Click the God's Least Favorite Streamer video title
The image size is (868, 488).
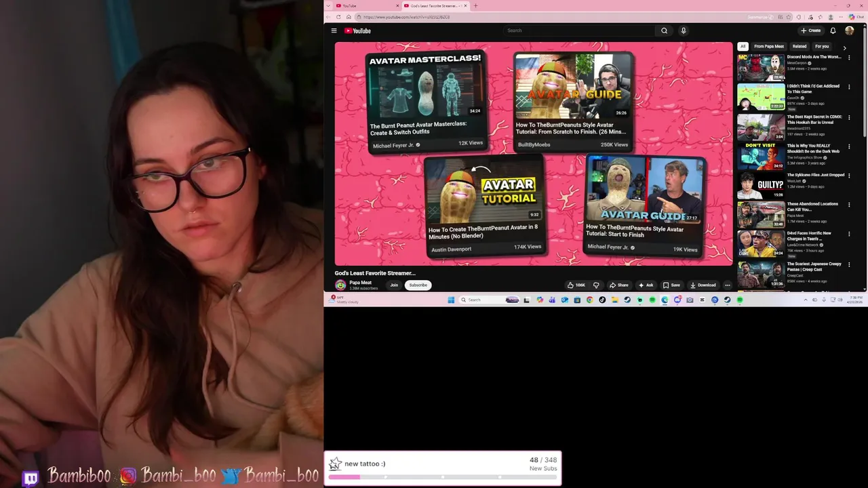click(x=375, y=273)
